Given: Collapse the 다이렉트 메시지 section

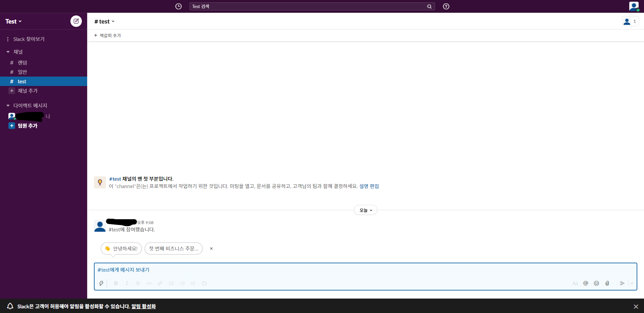Looking at the screenshot, I should pos(8,105).
